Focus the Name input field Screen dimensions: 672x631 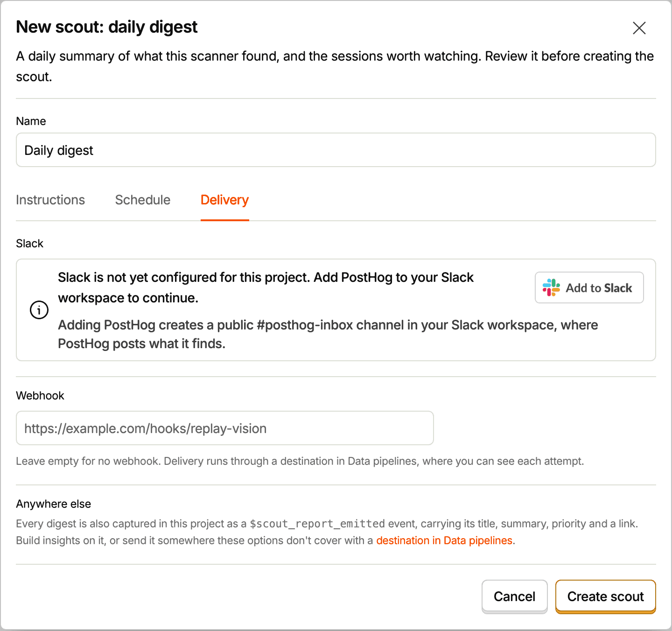click(336, 150)
